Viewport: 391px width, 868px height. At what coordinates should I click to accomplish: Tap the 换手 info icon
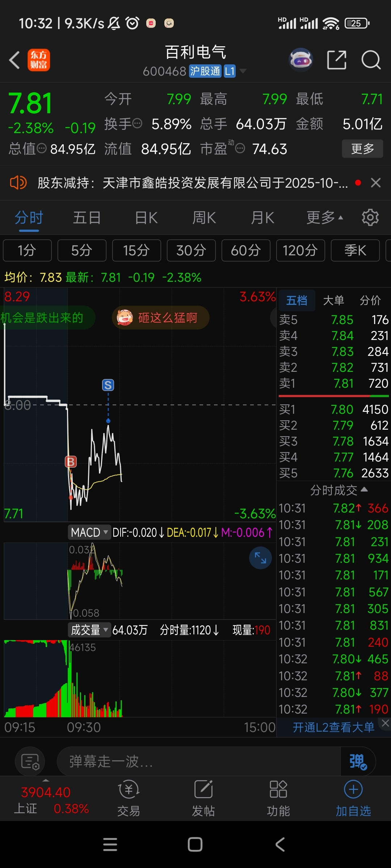[x=137, y=124]
